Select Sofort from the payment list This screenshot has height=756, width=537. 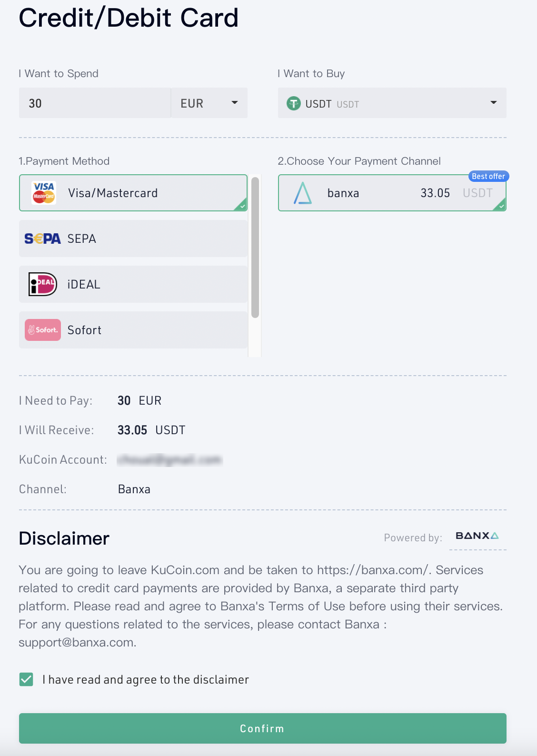(133, 330)
